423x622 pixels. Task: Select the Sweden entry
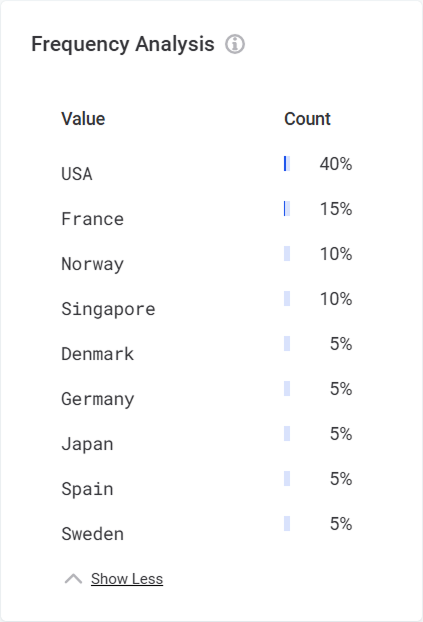coord(92,534)
